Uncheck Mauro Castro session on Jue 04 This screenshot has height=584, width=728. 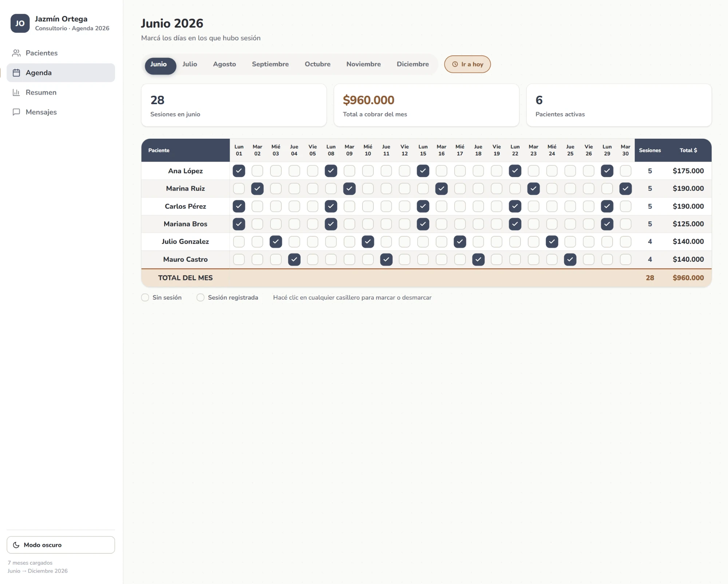[x=294, y=260]
